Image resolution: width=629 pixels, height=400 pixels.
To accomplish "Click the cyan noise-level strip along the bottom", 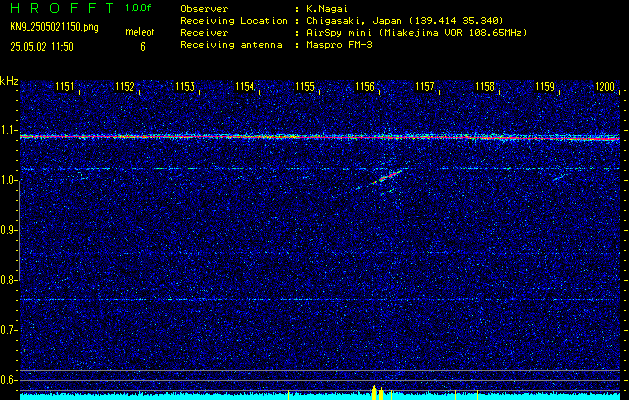I will (x=320, y=397).
